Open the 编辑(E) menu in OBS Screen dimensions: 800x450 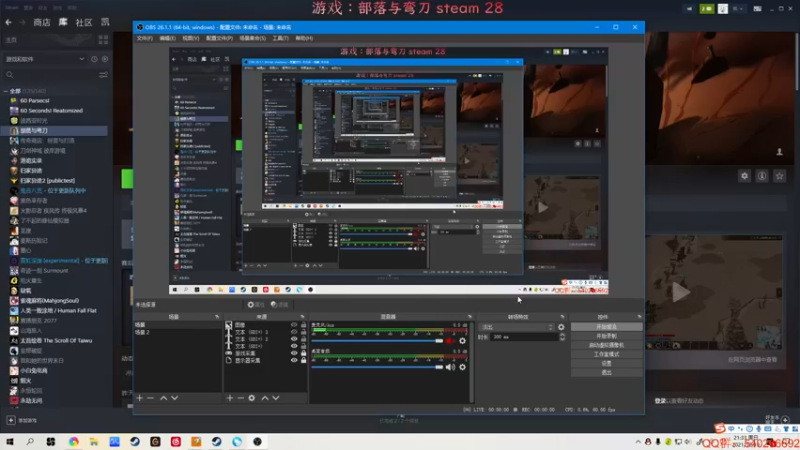pyautogui.click(x=167, y=38)
